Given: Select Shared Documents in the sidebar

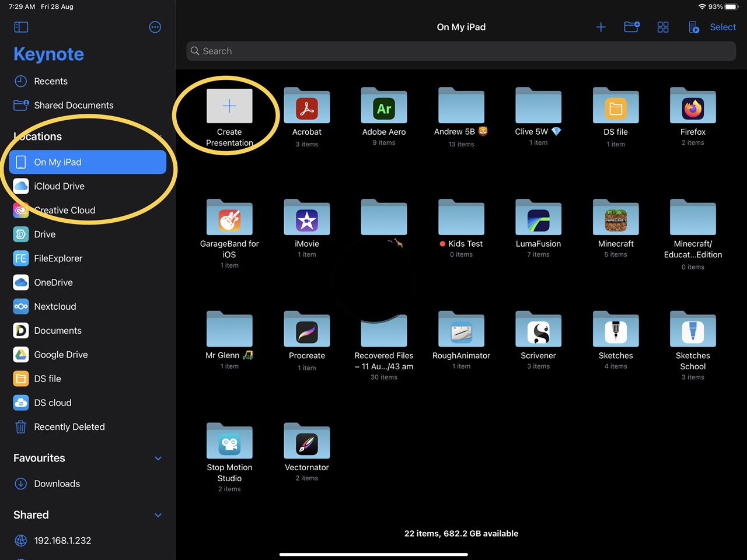Looking at the screenshot, I should tap(88, 105).
